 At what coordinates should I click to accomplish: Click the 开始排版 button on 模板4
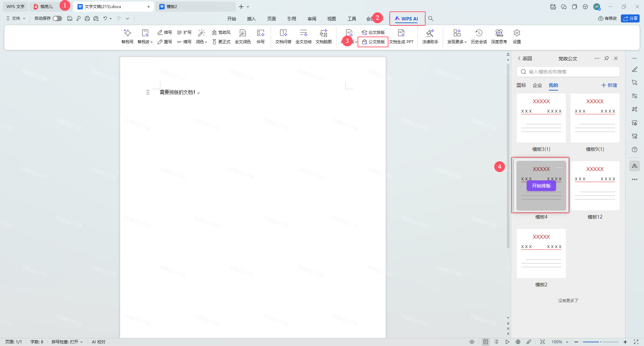pyautogui.click(x=541, y=186)
